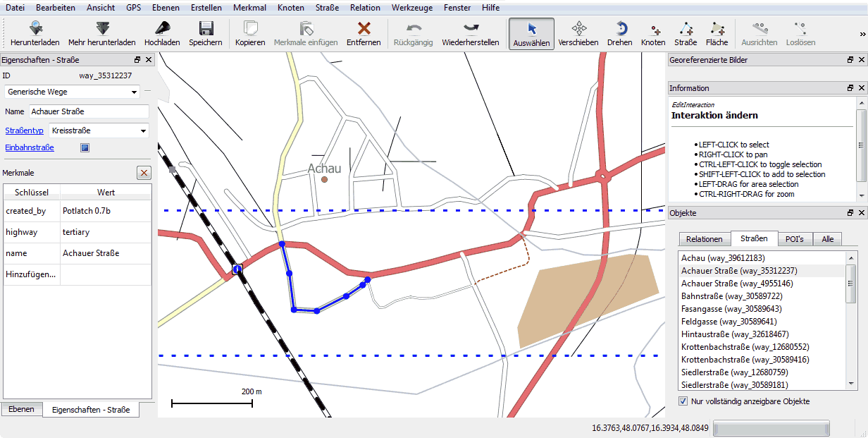The height and width of the screenshot is (438, 868).
Task: Click the Entfernen delete icon
Action: [364, 28]
